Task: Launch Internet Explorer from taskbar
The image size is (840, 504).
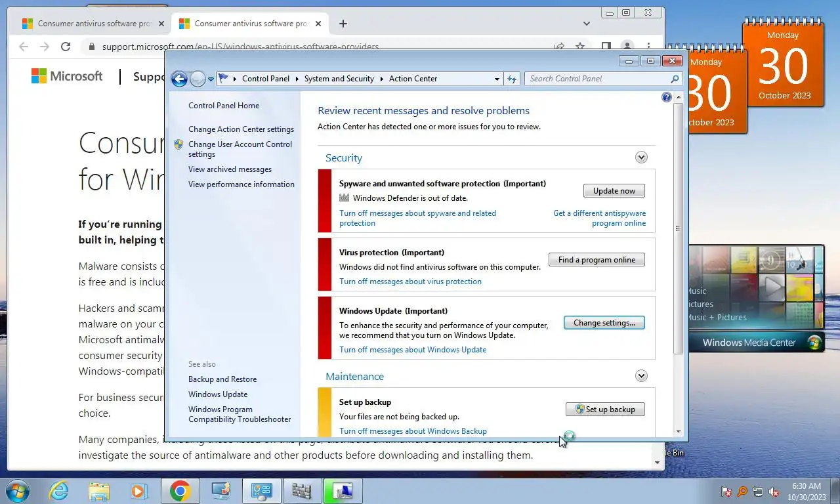Action: point(58,491)
